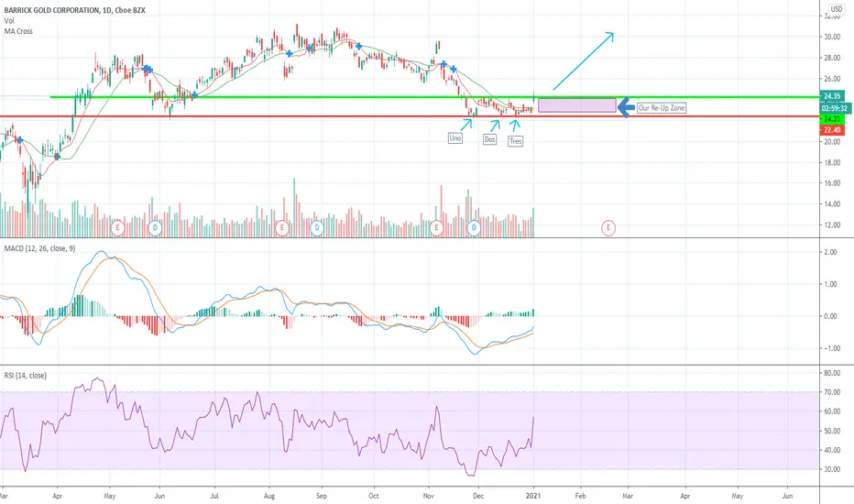The width and height of the screenshot is (854, 504).
Task: Click the 30.00 RSI scale label
Action: 832,469
